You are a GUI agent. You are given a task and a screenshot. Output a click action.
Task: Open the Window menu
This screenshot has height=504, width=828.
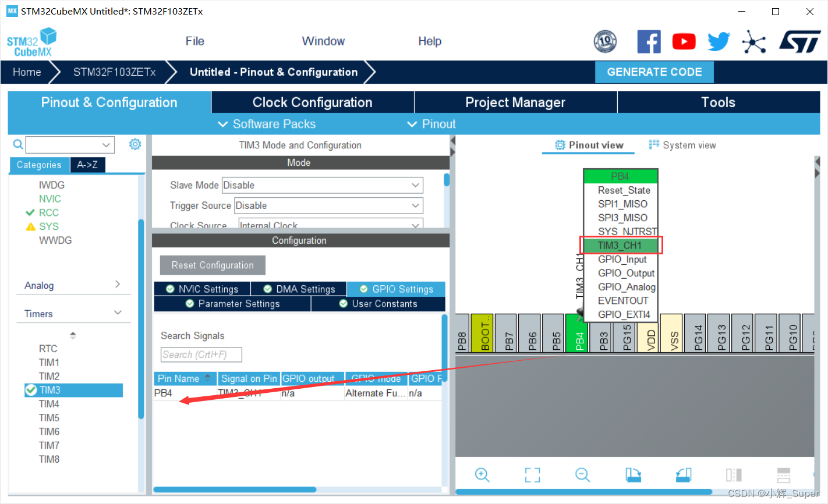tap(323, 41)
